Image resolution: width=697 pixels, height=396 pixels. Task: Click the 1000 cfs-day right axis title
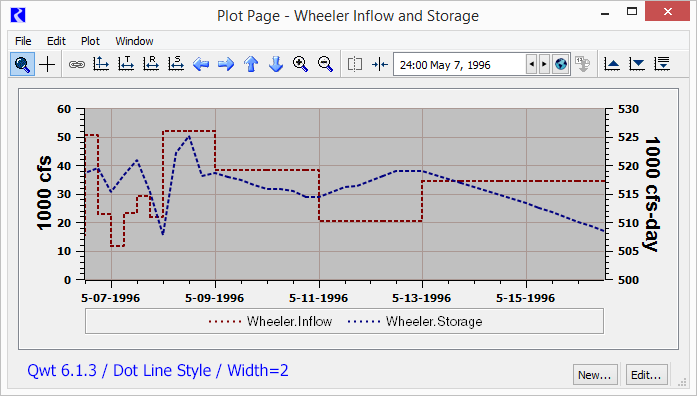(x=652, y=194)
